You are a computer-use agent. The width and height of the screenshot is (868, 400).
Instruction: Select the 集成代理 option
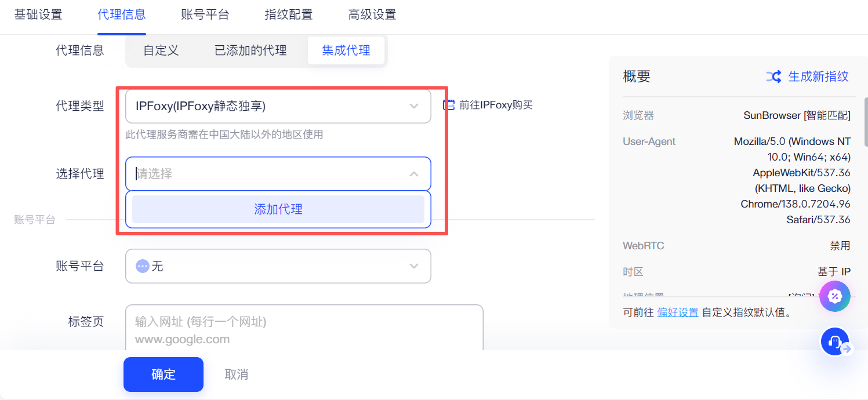[x=346, y=50]
